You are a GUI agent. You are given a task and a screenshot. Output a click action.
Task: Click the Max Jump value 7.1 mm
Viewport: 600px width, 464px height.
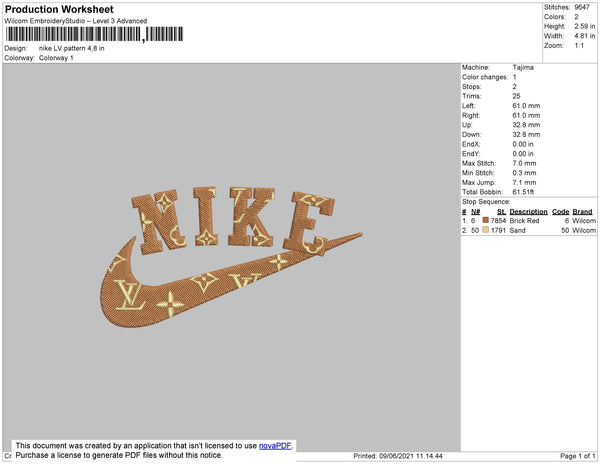(x=524, y=182)
